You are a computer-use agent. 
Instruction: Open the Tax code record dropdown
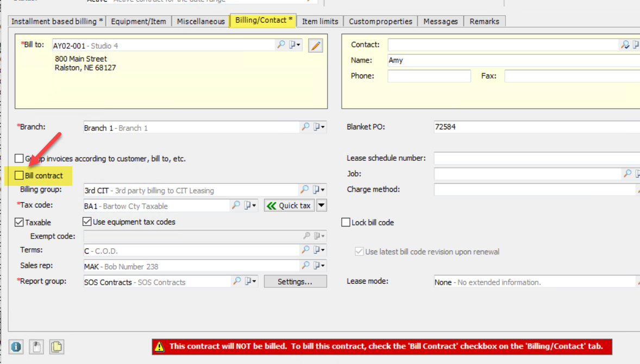tap(250, 205)
